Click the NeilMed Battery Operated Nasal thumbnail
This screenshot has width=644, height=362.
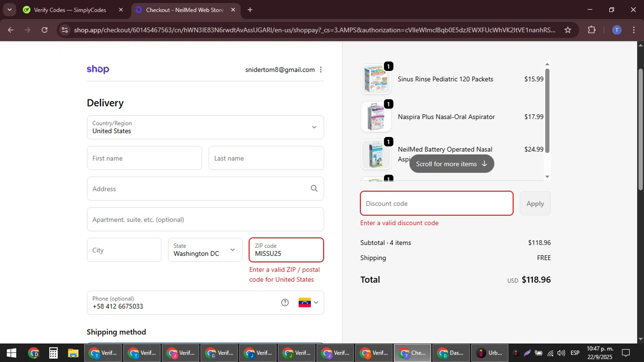point(376,155)
